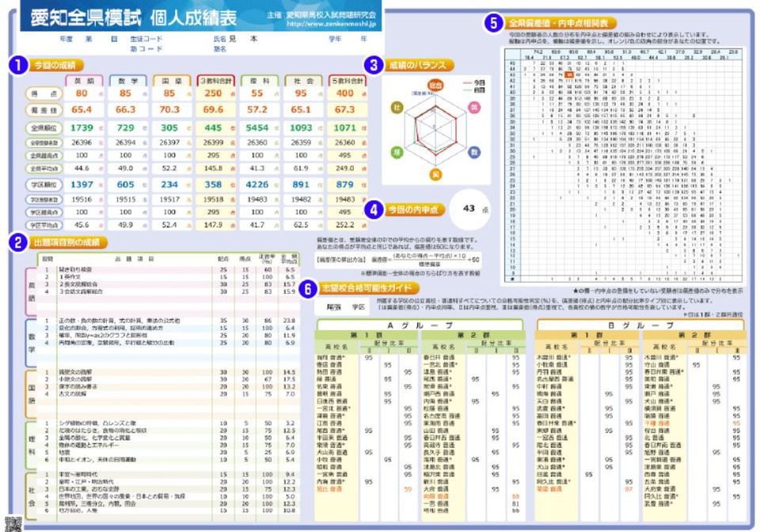This screenshot has height=532, width=760.
Task: Click the prefecture rank 5454 for 理科
Action: [x=256, y=128]
